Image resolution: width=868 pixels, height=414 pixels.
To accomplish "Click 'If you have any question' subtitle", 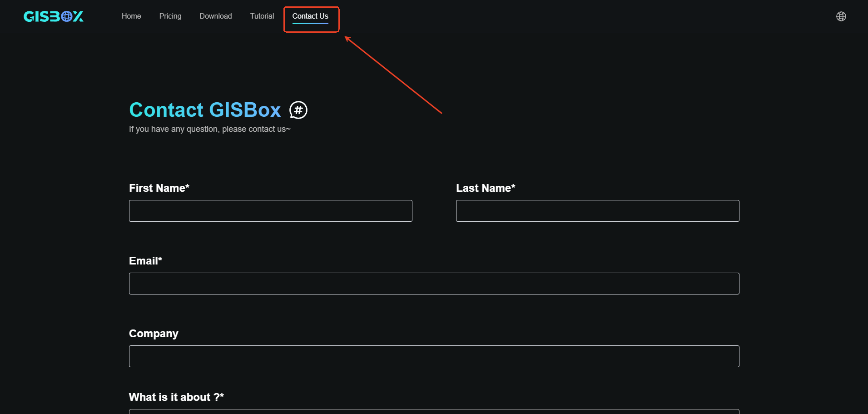I will 210,129.
